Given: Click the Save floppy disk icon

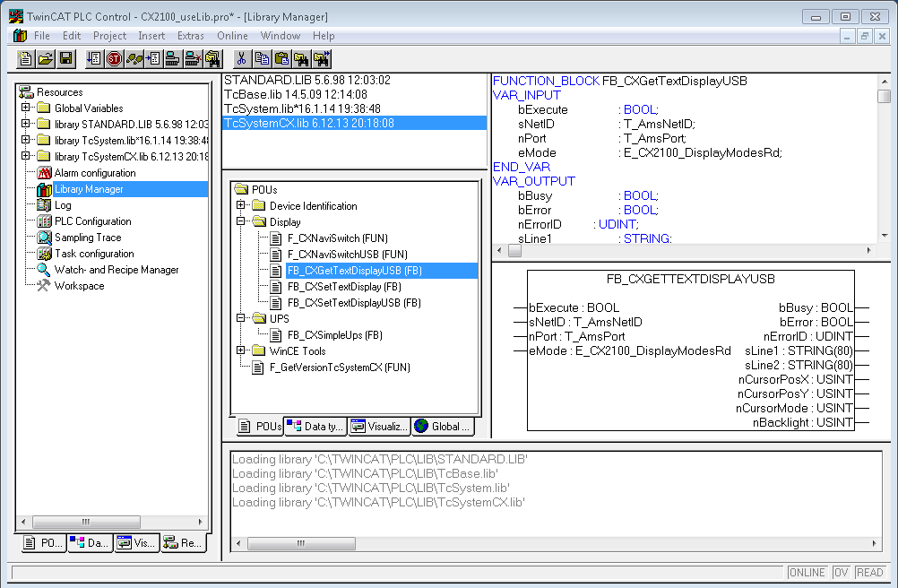Looking at the screenshot, I should pyautogui.click(x=65, y=58).
